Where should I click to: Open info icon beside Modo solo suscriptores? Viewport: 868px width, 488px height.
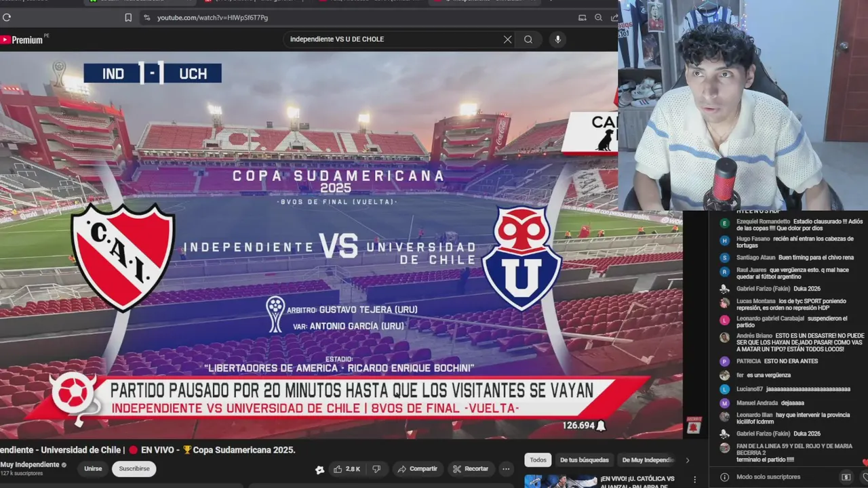[x=724, y=477]
